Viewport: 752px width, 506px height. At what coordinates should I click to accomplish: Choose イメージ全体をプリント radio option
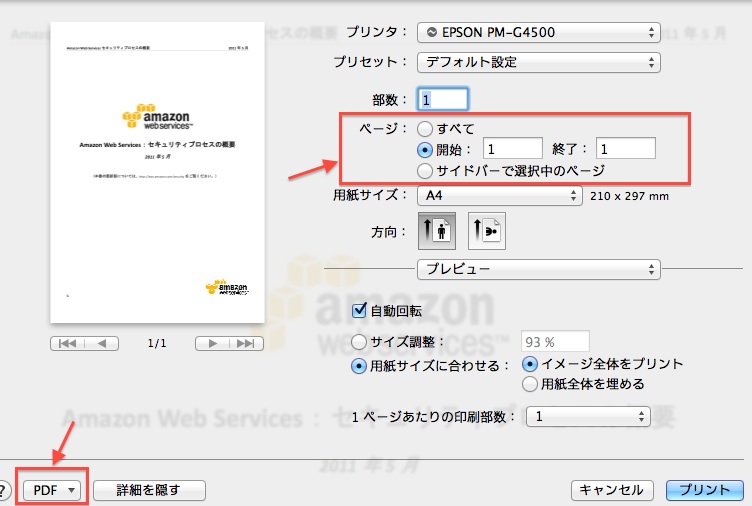530,364
